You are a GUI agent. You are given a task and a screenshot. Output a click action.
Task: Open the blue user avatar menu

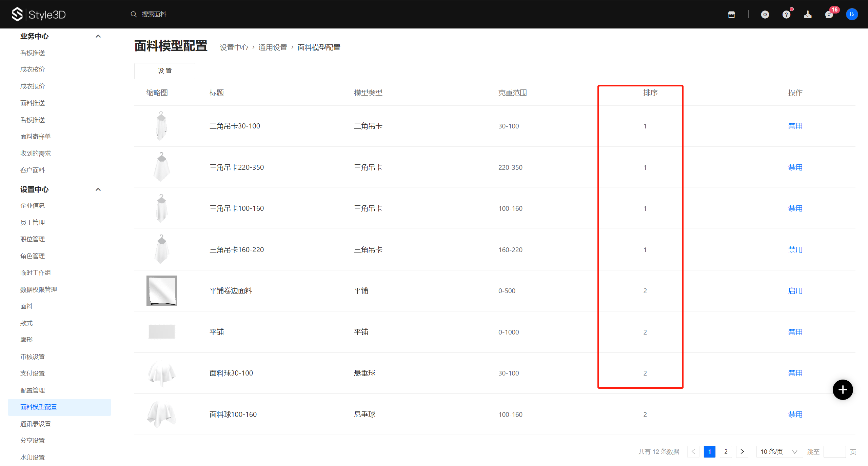[x=852, y=14]
